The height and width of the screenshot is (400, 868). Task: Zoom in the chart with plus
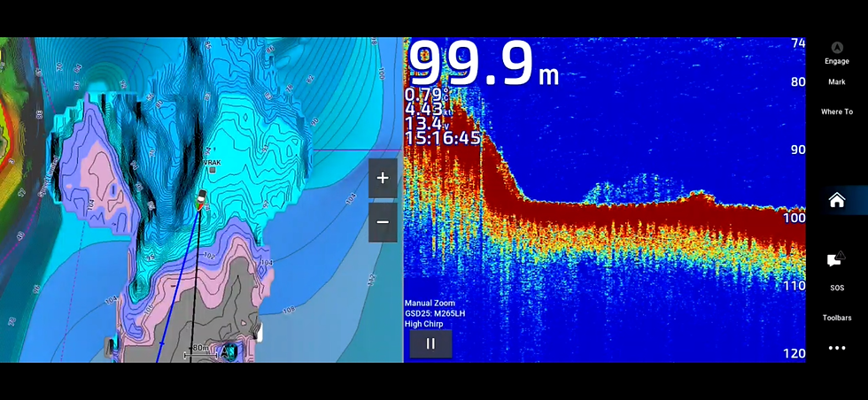[x=383, y=178]
